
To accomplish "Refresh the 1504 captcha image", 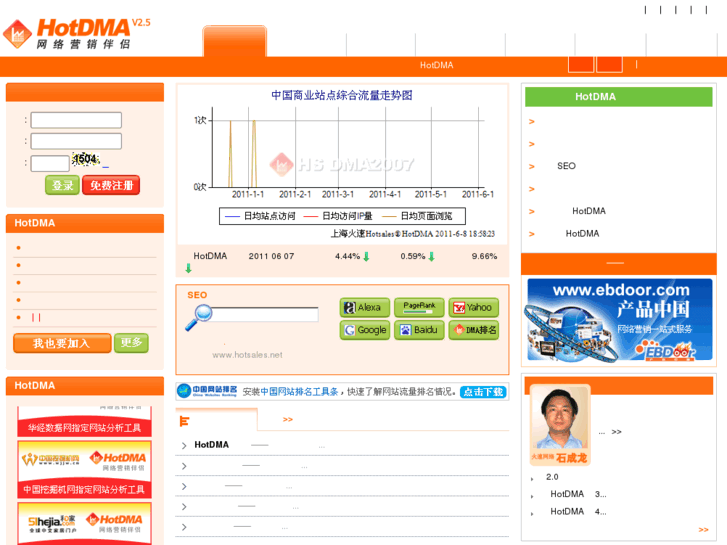I will (86, 160).
